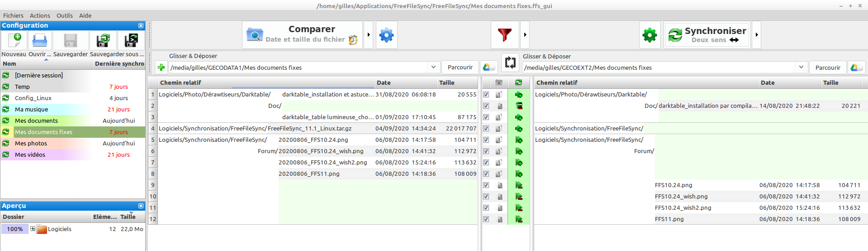Uncheck the checkbox of row 5

tap(486, 140)
